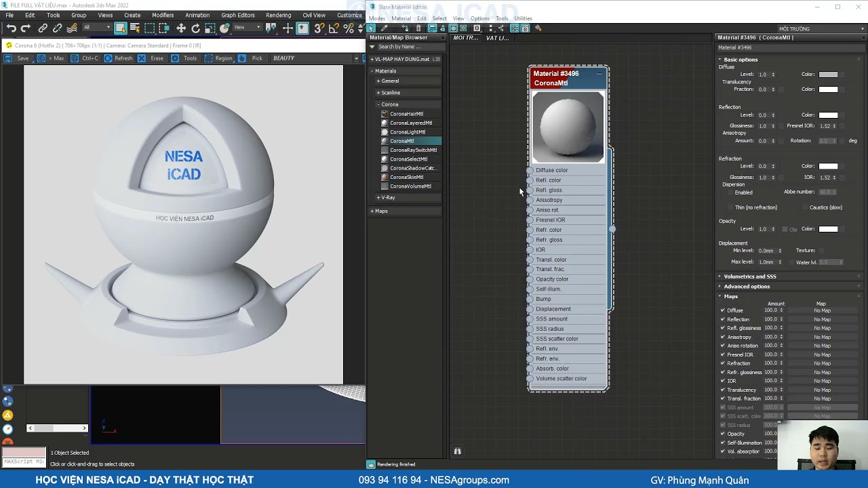Screen dimensions: 868x488
Task: Activate the Select and Link tool
Action: 43,28
